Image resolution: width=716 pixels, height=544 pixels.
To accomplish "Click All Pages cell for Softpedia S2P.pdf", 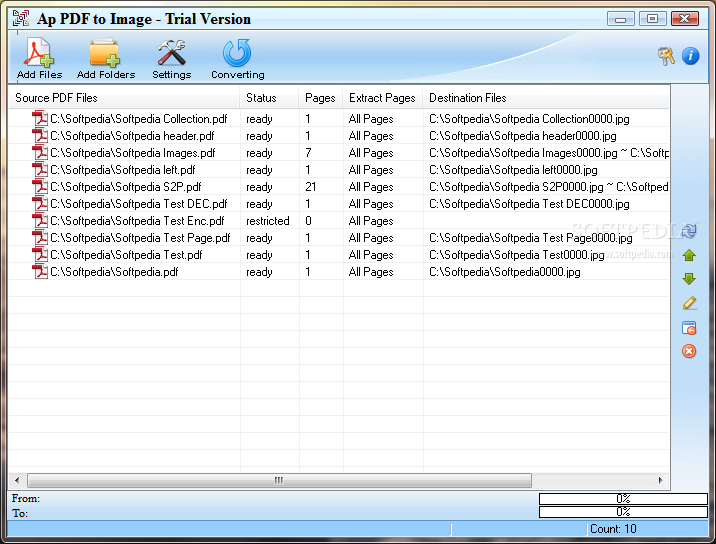I will point(371,187).
